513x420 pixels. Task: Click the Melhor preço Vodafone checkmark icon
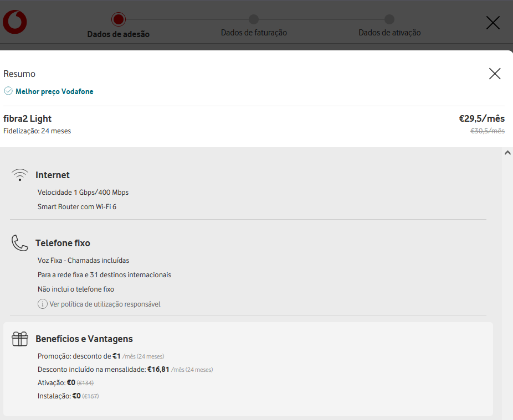coord(8,91)
